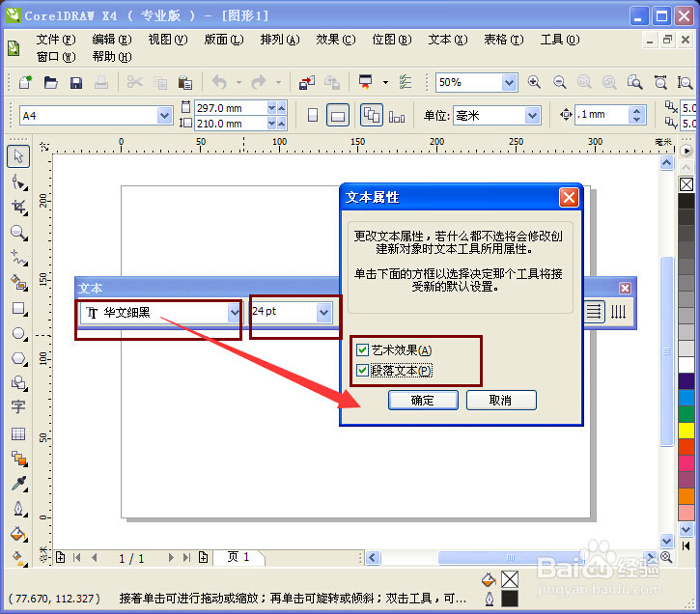This screenshot has height=614, width=700.
Task: Open the 效果(C) menu
Action: click(336, 40)
